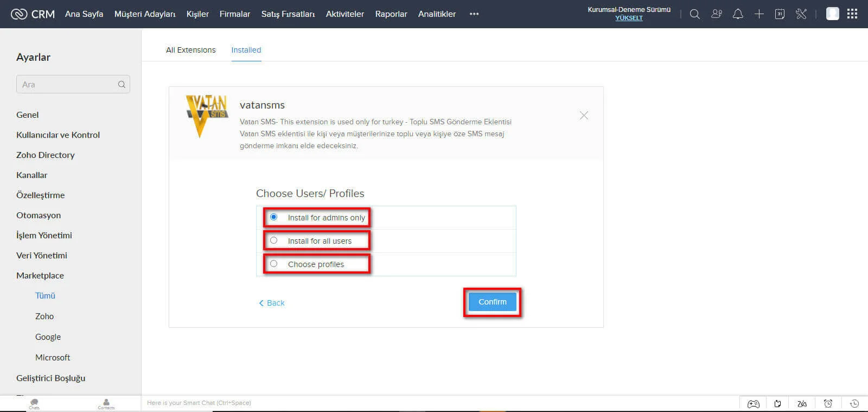This screenshot has width=868, height=412.
Task: Open Zoho Directory settings
Action: coord(46,155)
